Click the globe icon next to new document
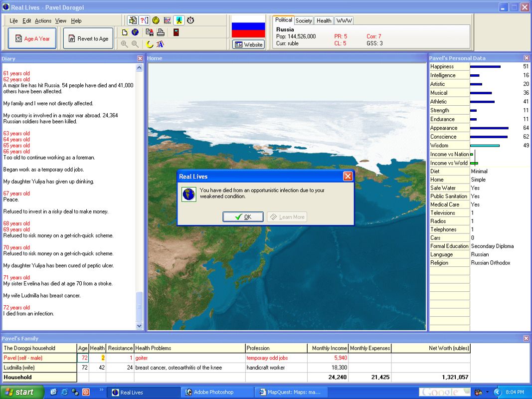The image size is (532, 399). (135, 32)
